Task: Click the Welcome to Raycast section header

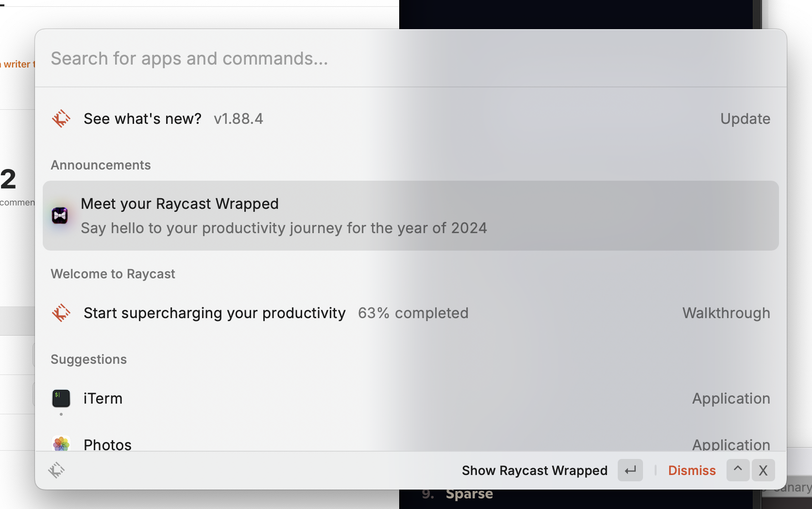Action: click(x=113, y=274)
